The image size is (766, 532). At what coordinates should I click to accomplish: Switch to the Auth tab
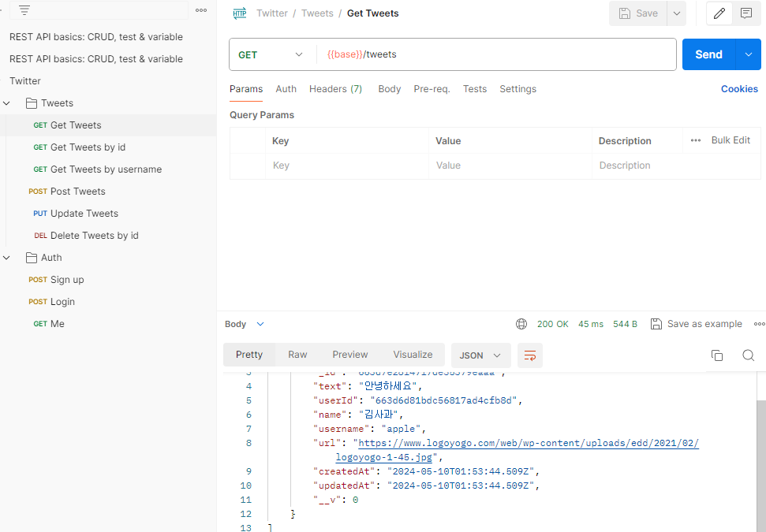pos(286,89)
